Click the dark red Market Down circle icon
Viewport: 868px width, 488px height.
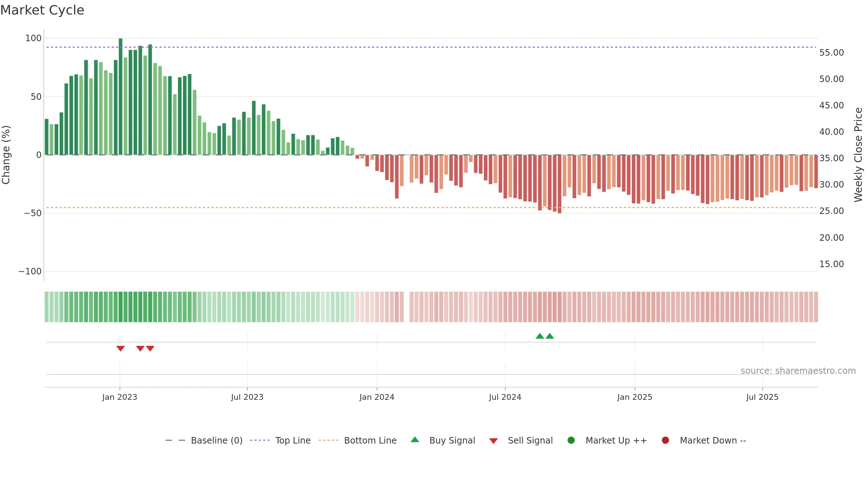[x=665, y=440]
